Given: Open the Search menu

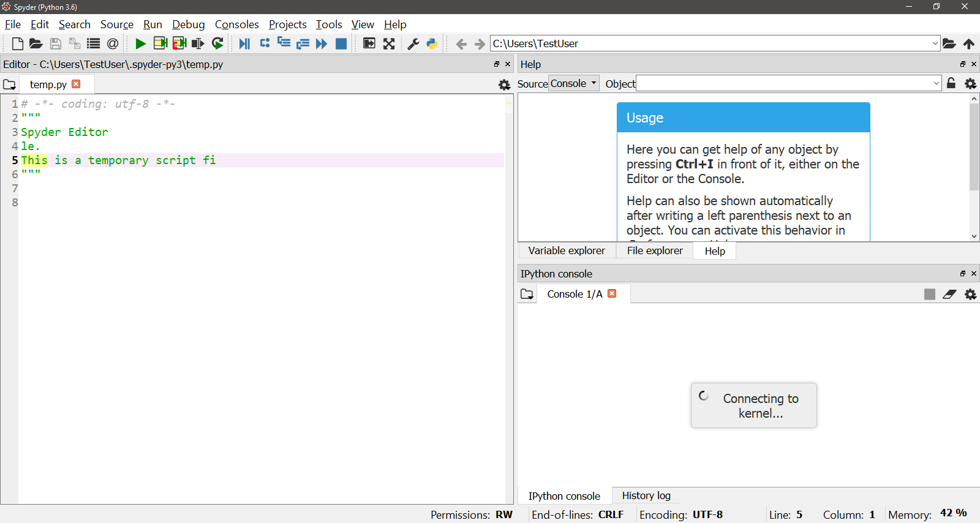Looking at the screenshot, I should point(75,24).
